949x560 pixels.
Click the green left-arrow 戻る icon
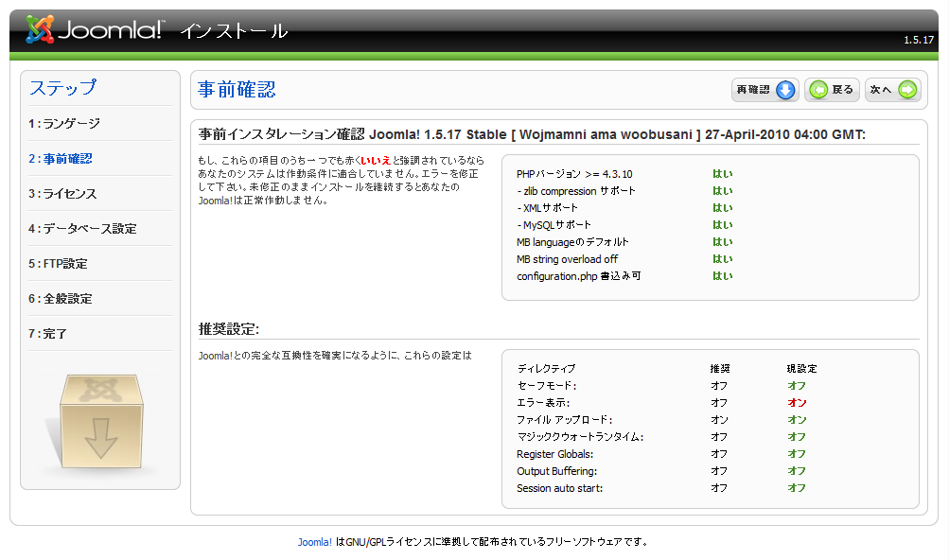(x=818, y=90)
